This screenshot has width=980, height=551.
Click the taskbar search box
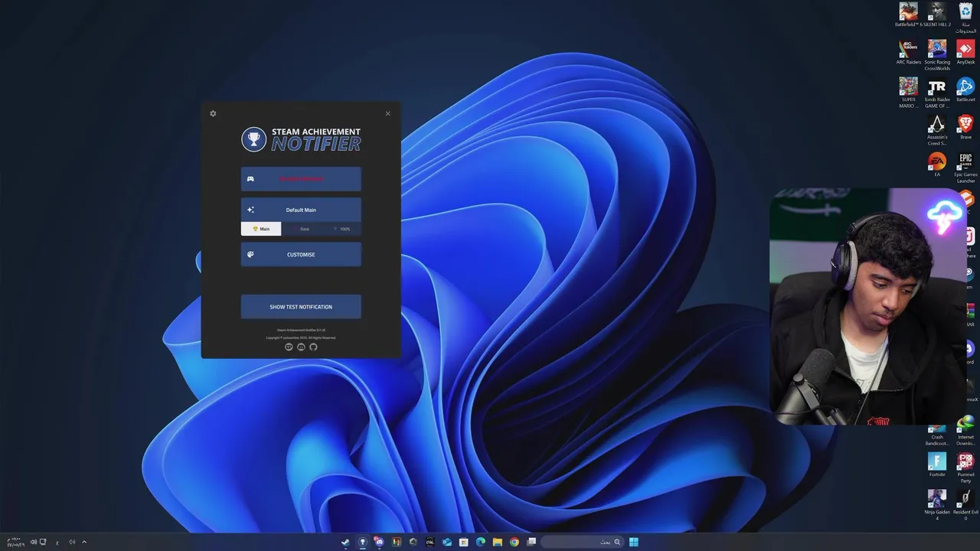(x=582, y=542)
